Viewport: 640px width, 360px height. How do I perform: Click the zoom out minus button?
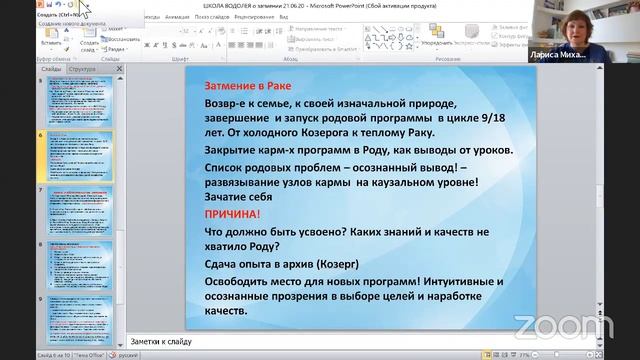(x=535, y=356)
